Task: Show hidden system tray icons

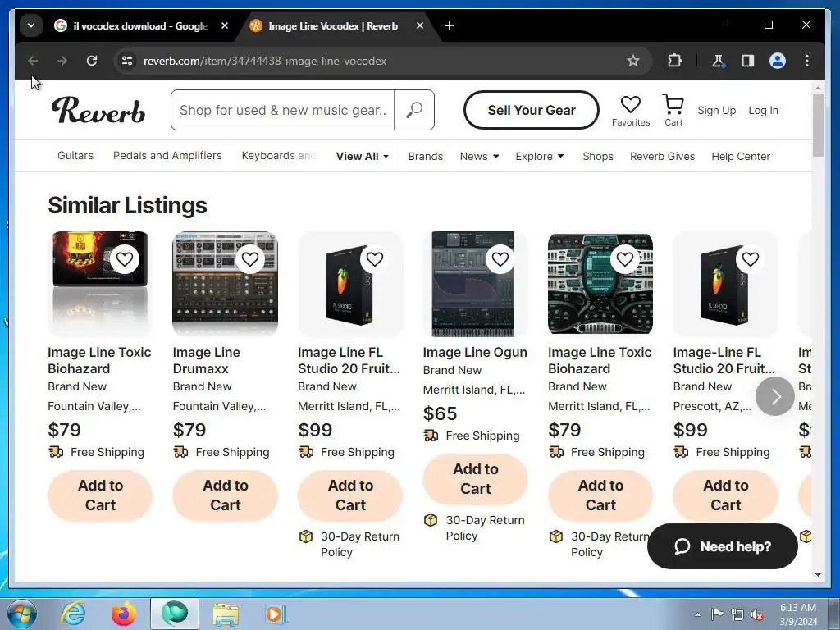Action: tap(697, 614)
